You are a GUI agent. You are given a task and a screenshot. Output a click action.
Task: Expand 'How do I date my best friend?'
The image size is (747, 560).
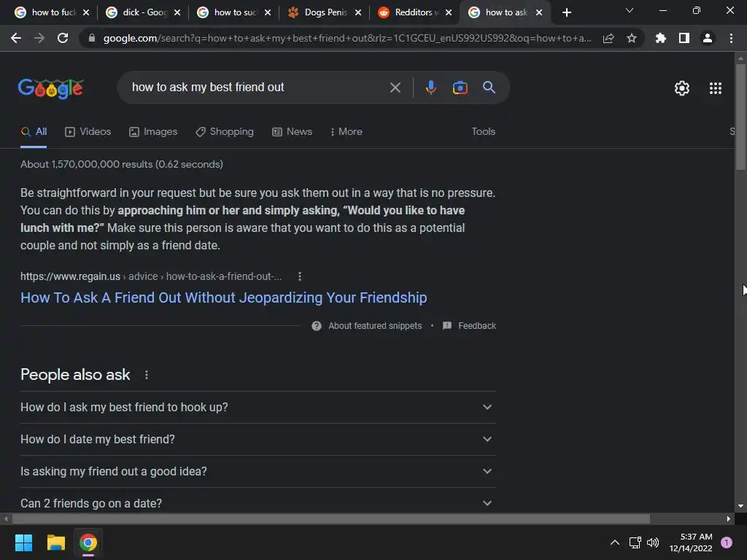pyautogui.click(x=258, y=439)
